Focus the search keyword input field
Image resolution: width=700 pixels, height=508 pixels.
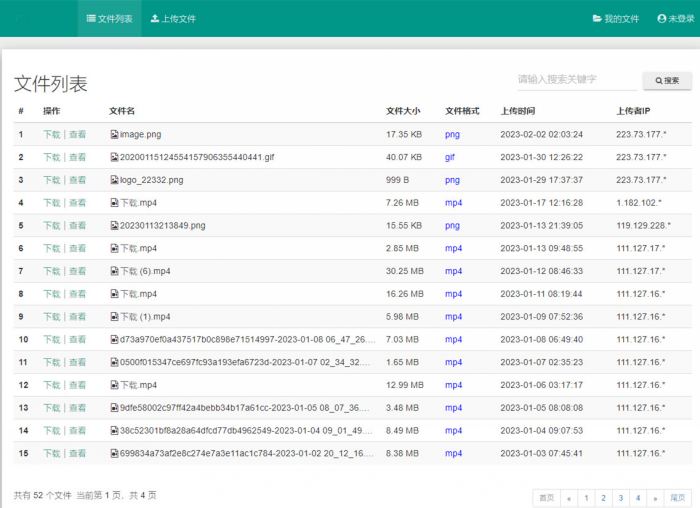click(574, 80)
